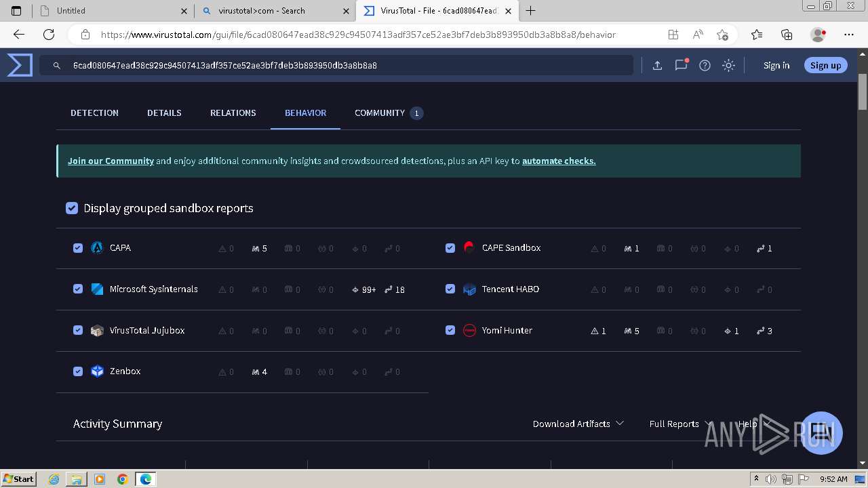
Task: Open the notifications chat icon
Action: (x=681, y=65)
